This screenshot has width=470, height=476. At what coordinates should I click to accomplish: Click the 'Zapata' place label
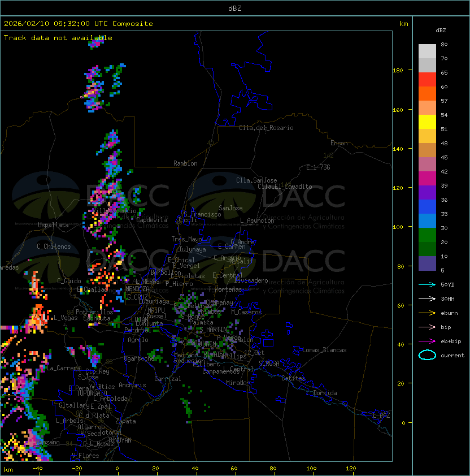(x=125, y=421)
